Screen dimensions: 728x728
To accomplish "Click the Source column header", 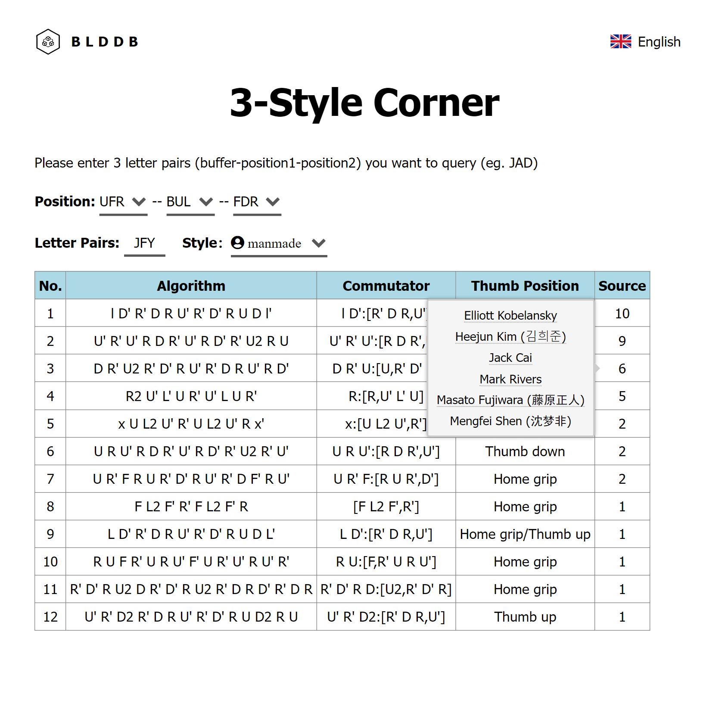I will pyautogui.click(x=622, y=286).
